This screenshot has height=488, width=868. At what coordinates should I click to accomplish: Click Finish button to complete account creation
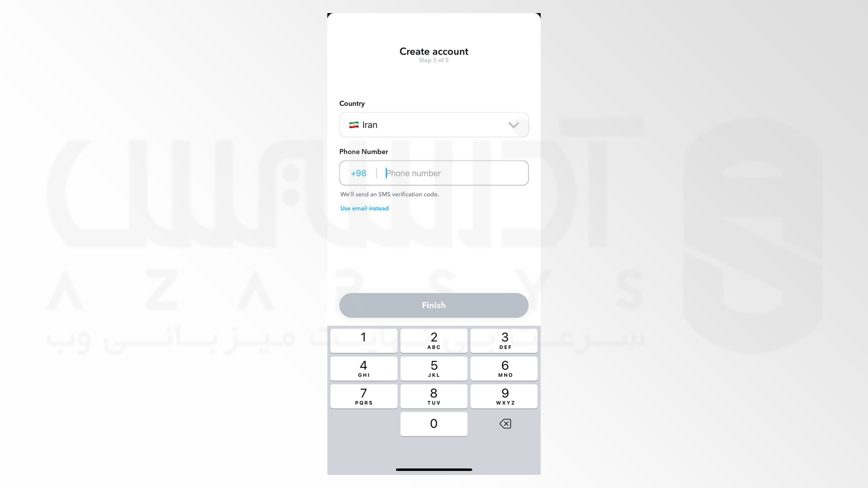tap(434, 305)
